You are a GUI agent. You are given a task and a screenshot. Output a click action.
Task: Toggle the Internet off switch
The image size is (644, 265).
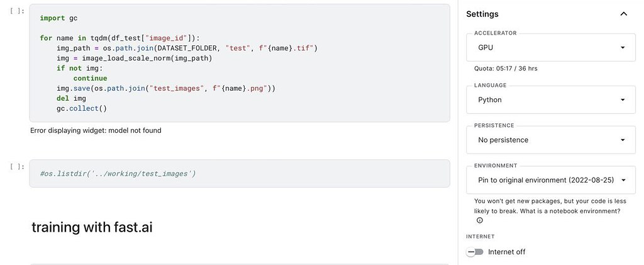click(x=475, y=252)
